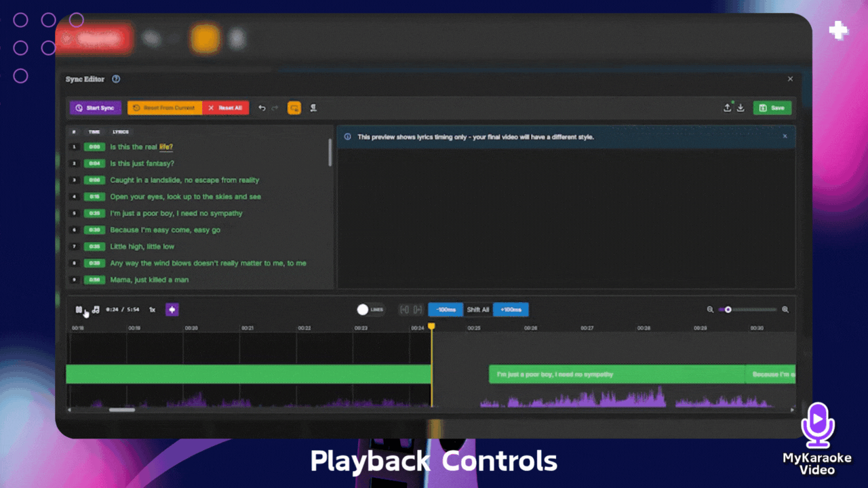Click the info icon in preview banner
This screenshot has width=868, height=488.
point(348,137)
